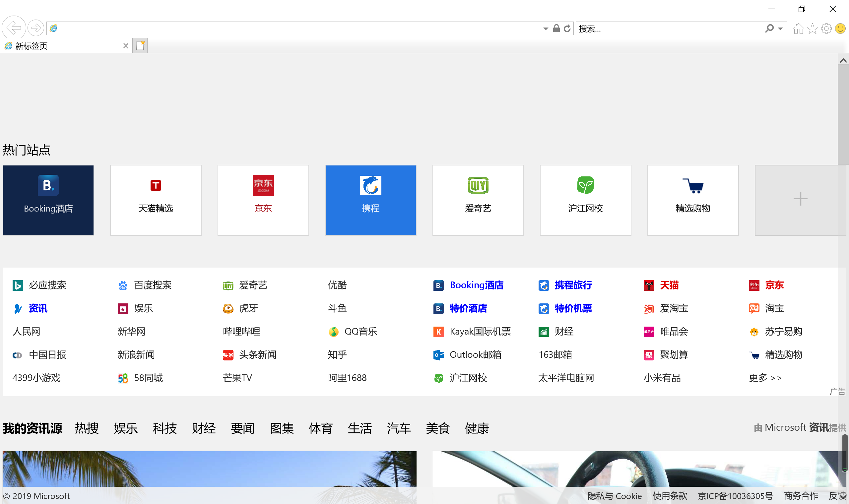Select the 新标签页 tab
849x504 pixels.
tap(66, 46)
